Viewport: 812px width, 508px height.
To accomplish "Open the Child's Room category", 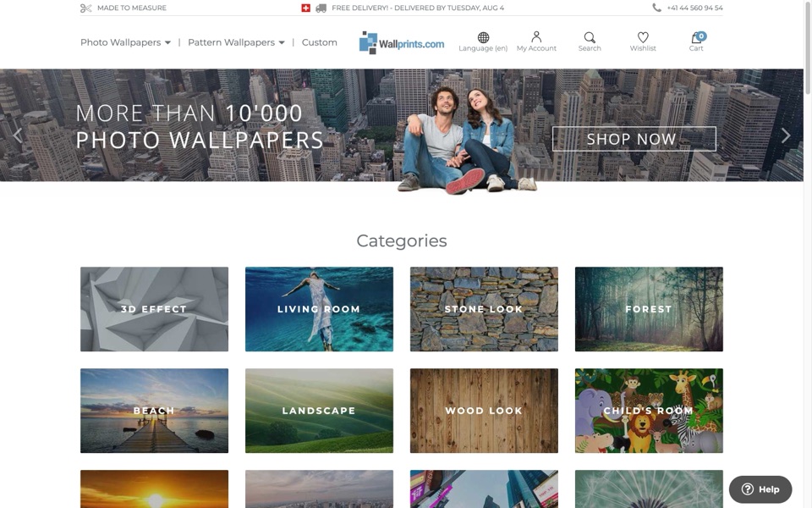I will coord(649,411).
